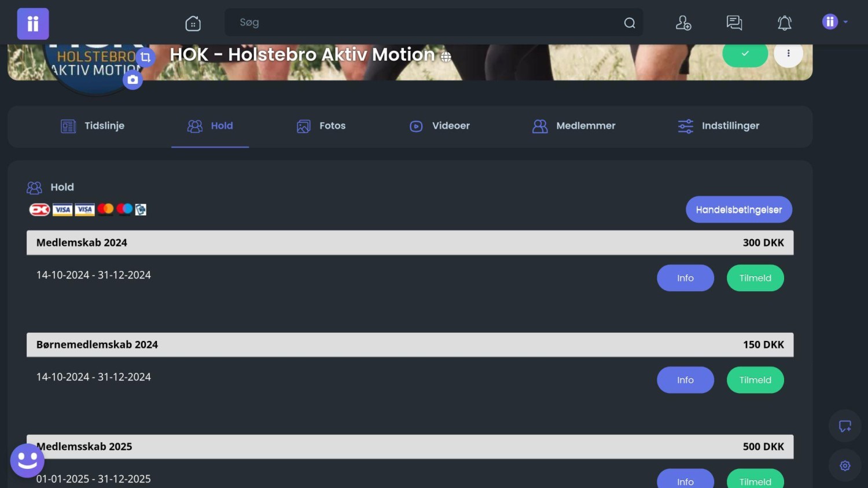
Task: Click the Mastercard logo
Action: 105,208
